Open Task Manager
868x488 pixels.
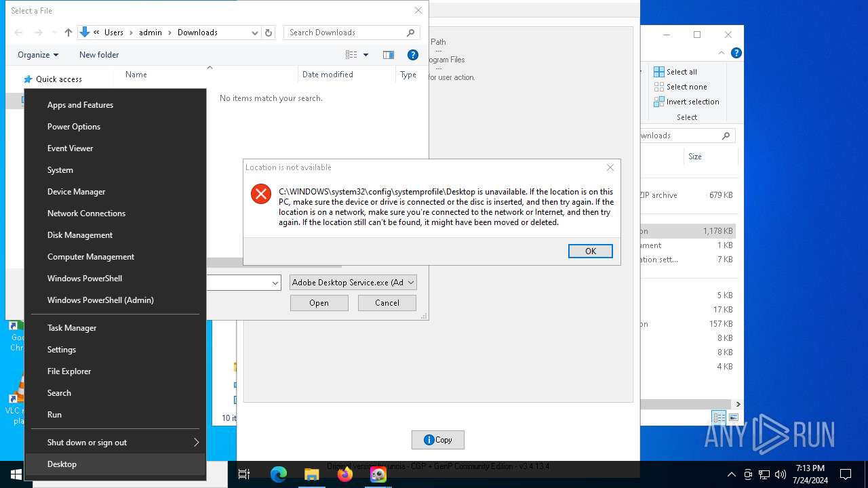pyautogui.click(x=115, y=328)
